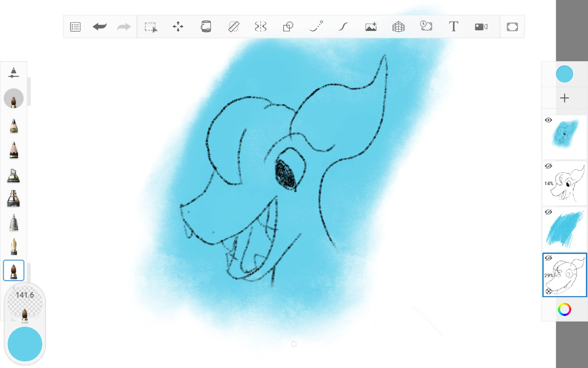The height and width of the screenshot is (368, 588).
Task: Select the transform move tool
Action: coord(178,27)
